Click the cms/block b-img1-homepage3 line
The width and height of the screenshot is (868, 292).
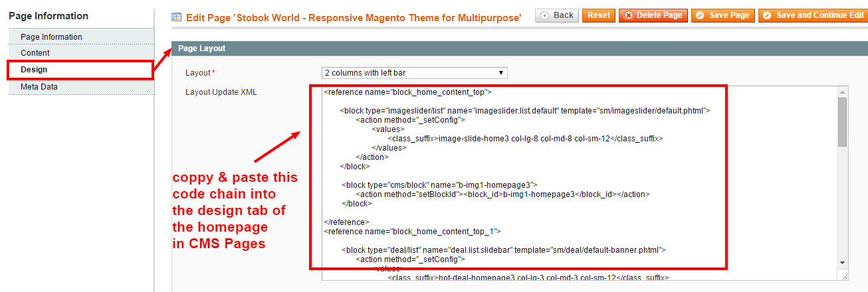click(x=439, y=185)
